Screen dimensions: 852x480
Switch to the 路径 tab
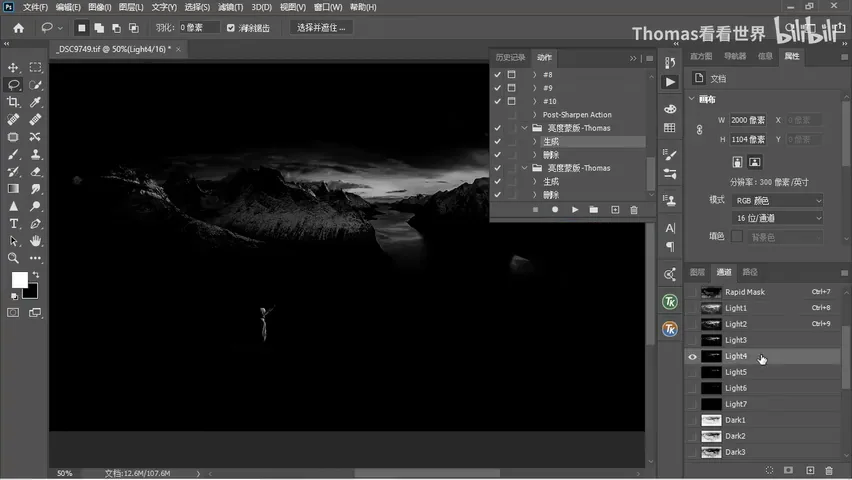pos(750,272)
